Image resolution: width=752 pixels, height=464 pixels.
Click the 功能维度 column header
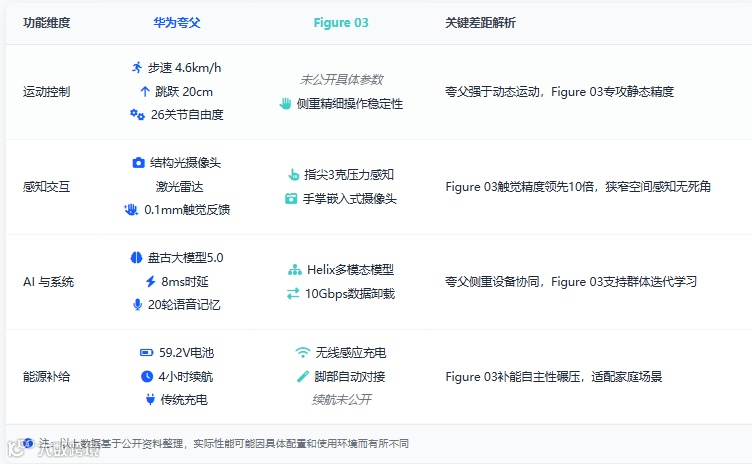pos(47,23)
